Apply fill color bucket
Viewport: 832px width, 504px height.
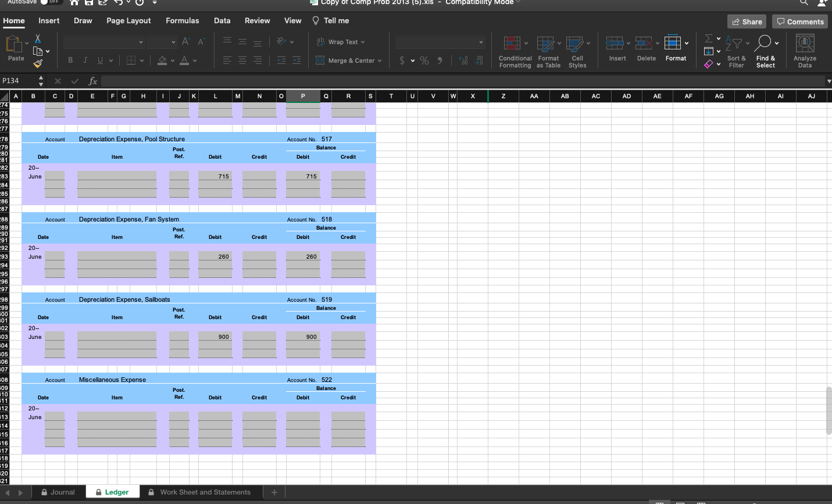click(162, 60)
